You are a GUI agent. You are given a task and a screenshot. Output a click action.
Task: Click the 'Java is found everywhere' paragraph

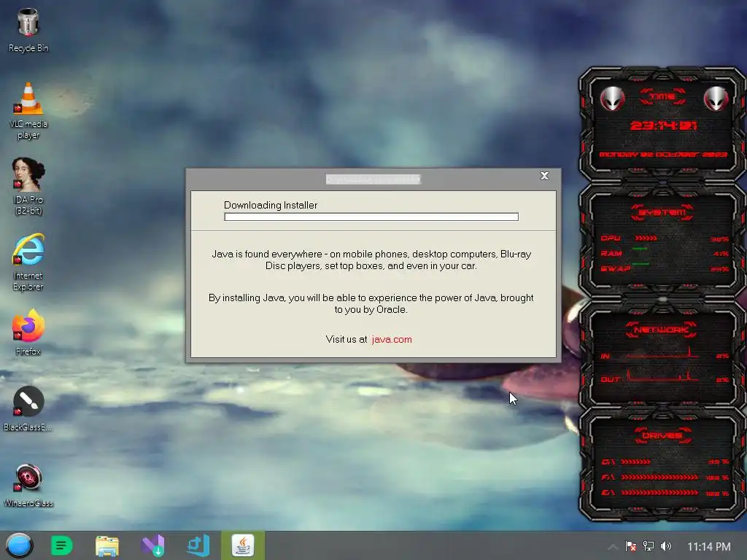pyautogui.click(x=371, y=260)
